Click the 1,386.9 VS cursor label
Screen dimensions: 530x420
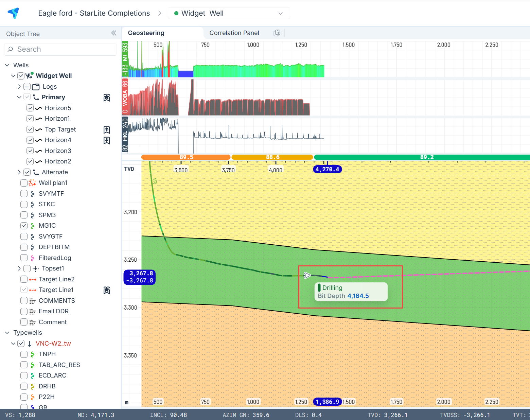coord(327,402)
